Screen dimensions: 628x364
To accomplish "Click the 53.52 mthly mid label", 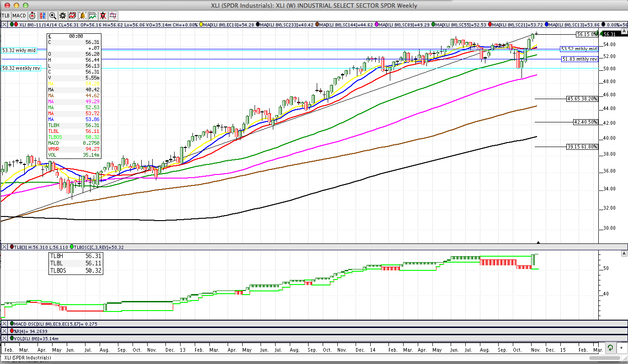I will [x=579, y=49].
